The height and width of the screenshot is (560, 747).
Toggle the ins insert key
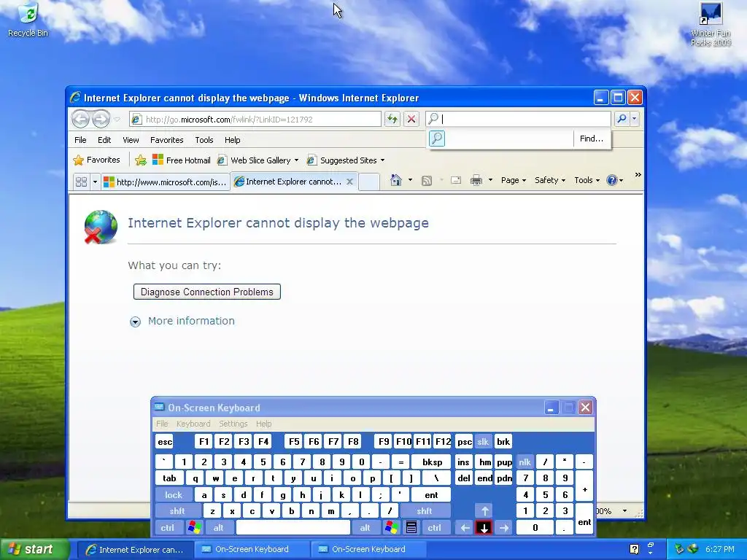tap(463, 462)
